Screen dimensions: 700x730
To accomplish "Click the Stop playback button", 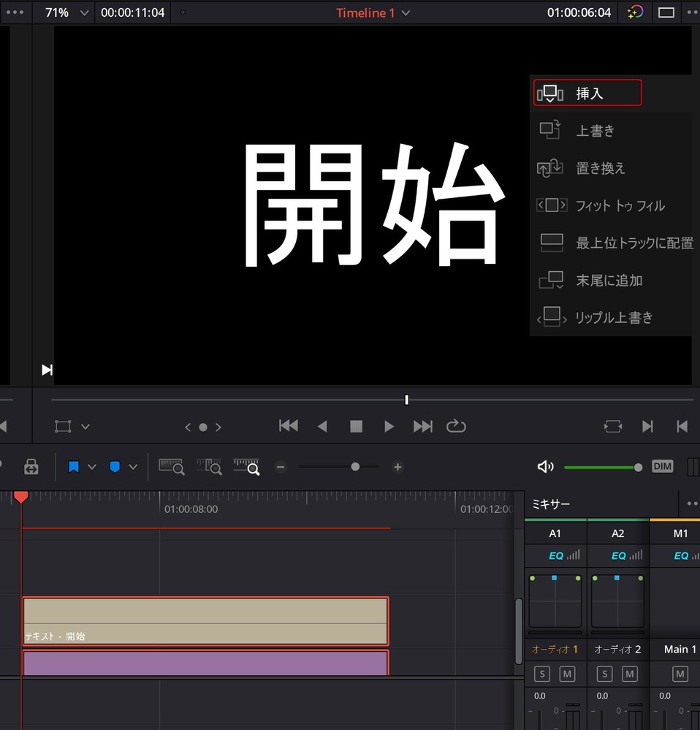I will tap(356, 426).
